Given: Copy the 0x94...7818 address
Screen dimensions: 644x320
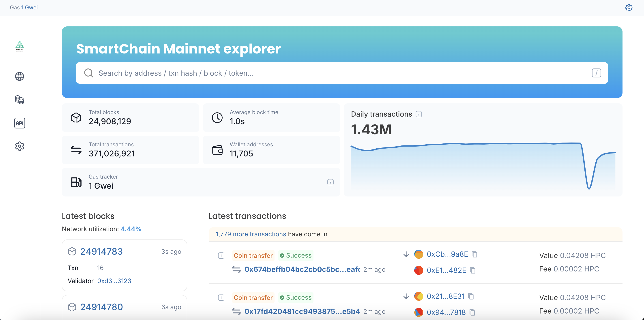Looking at the screenshot, I should pyautogui.click(x=472, y=312).
